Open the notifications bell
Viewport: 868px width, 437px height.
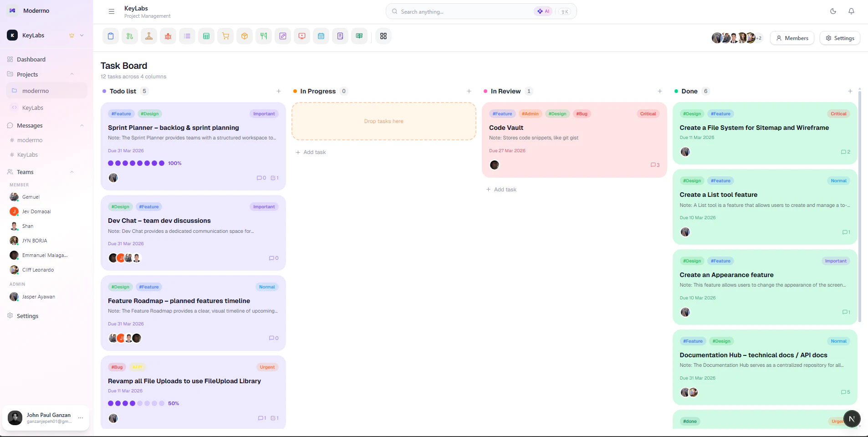[x=851, y=11]
